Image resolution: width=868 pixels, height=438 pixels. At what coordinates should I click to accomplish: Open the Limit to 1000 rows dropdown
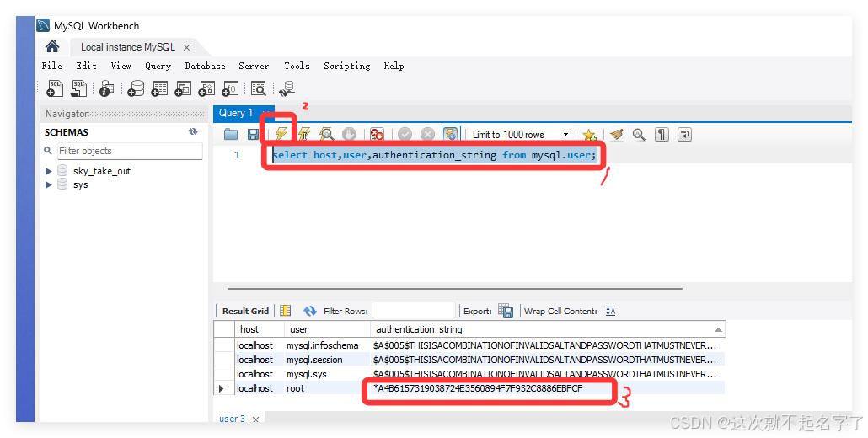click(520, 135)
